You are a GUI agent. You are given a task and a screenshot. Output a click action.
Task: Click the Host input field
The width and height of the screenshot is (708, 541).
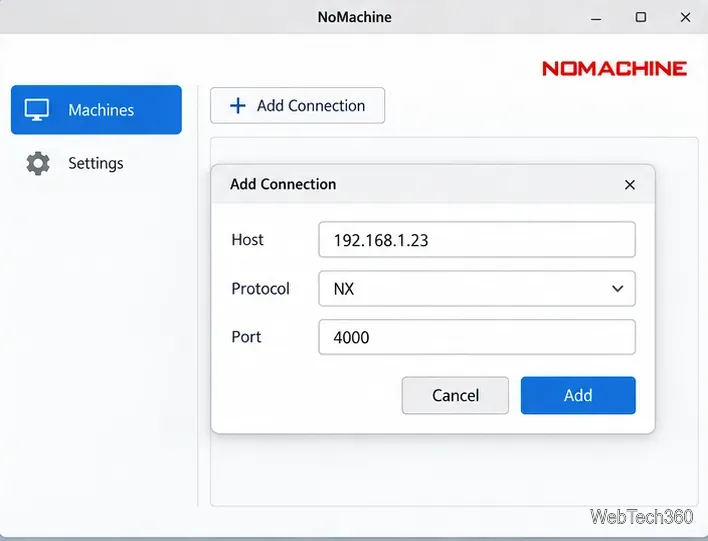(477, 239)
